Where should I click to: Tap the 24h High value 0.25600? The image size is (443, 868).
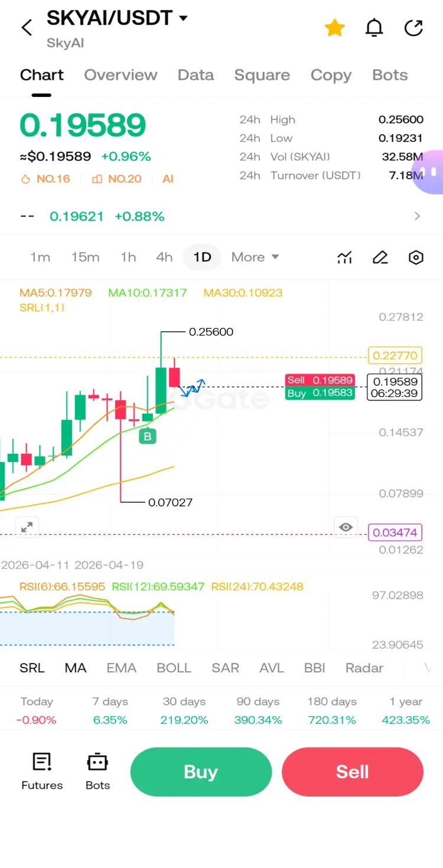[x=401, y=119]
